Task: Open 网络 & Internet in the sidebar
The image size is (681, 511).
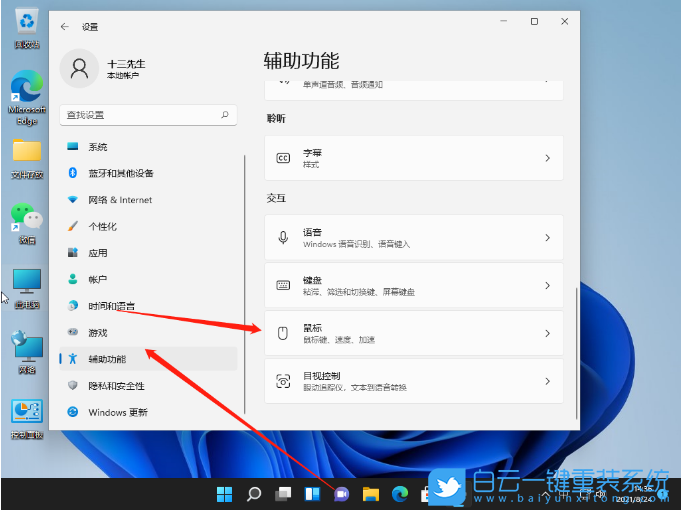Action: (148, 200)
